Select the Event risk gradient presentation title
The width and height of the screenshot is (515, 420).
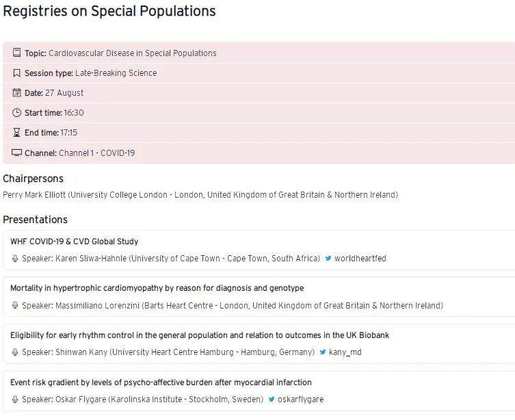[161, 382]
